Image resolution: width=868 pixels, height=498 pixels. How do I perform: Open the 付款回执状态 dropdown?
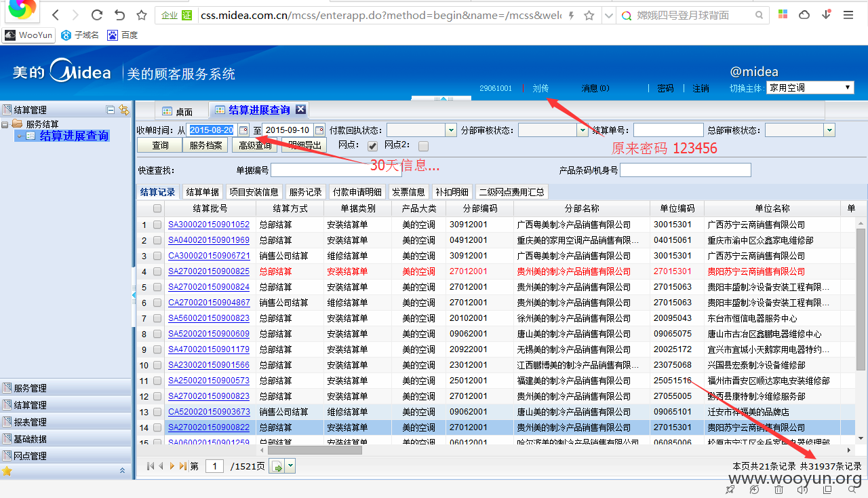click(451, 130)
